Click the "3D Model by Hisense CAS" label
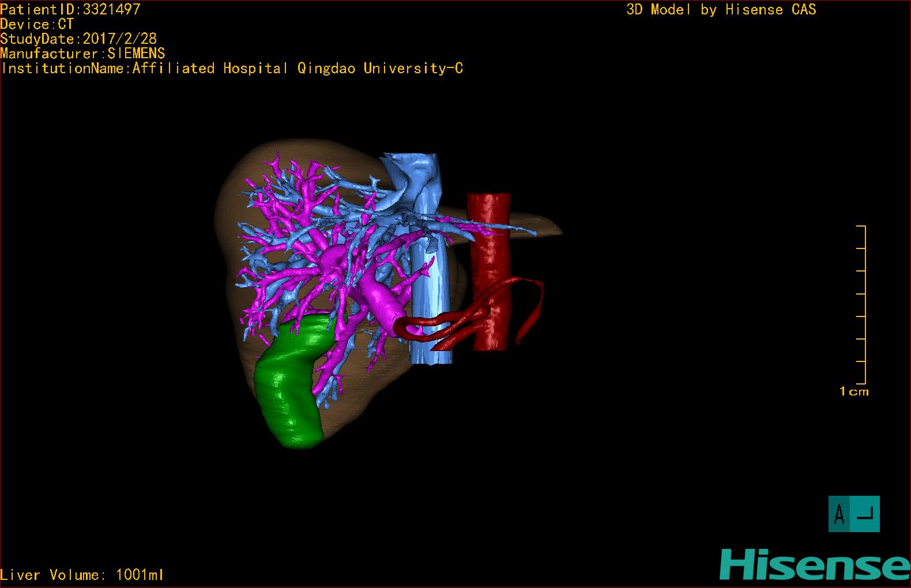Screen dimensions: 911x588 click(x=721, y=10)
